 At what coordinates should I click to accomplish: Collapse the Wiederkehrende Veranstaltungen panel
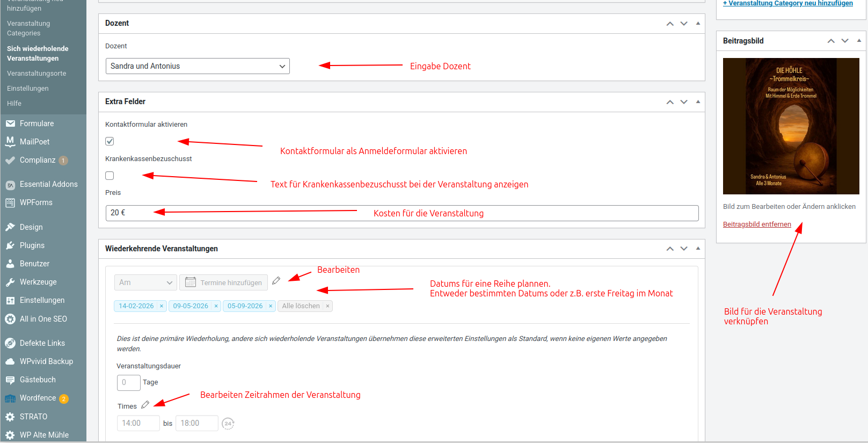pyautogui.click(x=698, y=249)
